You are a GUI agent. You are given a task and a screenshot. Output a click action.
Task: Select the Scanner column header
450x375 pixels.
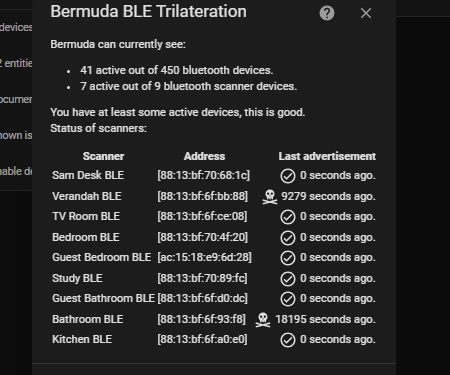coord(103,156)
